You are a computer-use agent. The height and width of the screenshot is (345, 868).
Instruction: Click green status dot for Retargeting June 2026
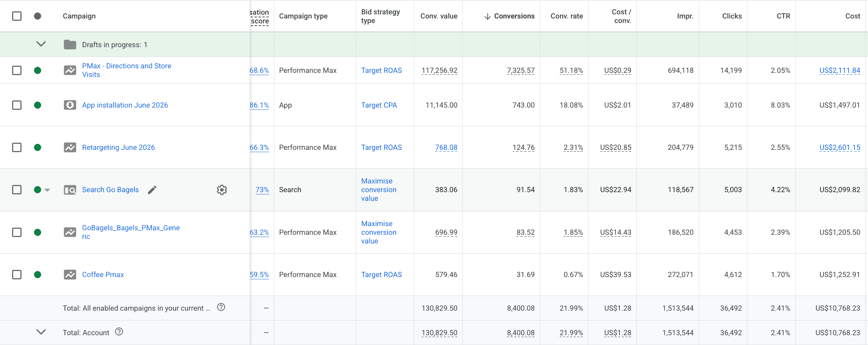pos(37,147)
